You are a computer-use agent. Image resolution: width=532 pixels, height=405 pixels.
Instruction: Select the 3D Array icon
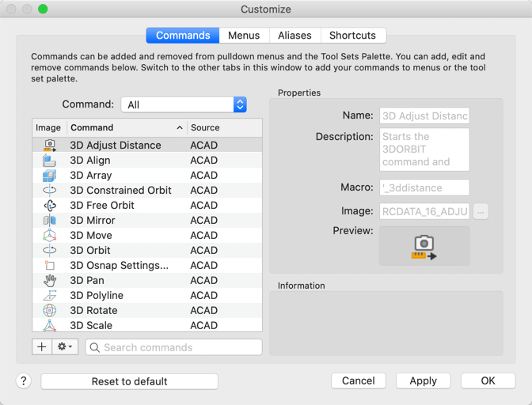pyautogui.click(x=49, y=176)
